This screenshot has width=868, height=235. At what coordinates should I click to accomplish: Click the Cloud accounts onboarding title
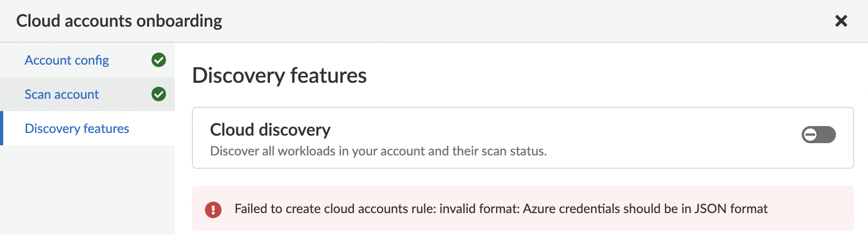(119, 21)
